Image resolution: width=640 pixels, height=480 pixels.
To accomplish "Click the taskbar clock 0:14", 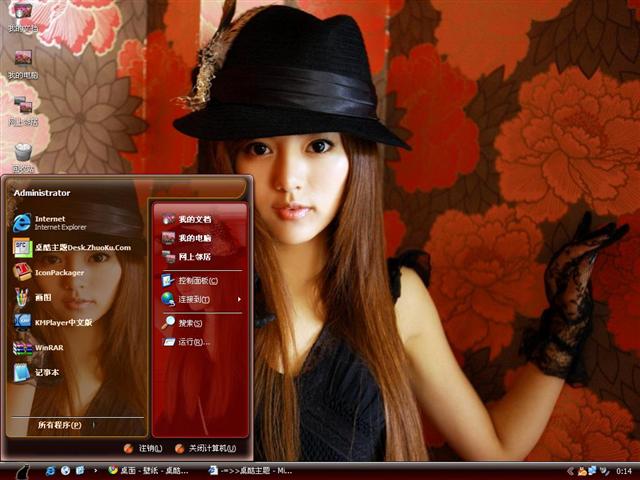I will pos(624,471).
